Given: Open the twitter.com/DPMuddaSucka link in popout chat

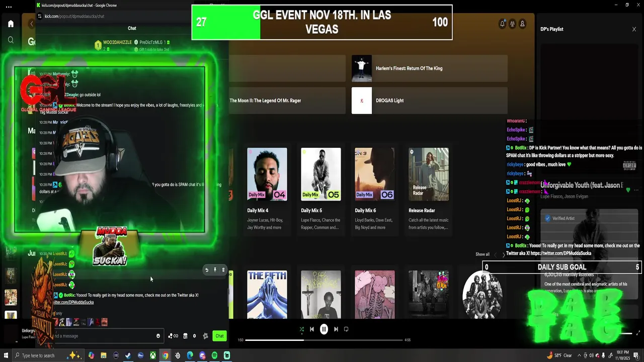Looking at the screenshot, I should 73,302.
